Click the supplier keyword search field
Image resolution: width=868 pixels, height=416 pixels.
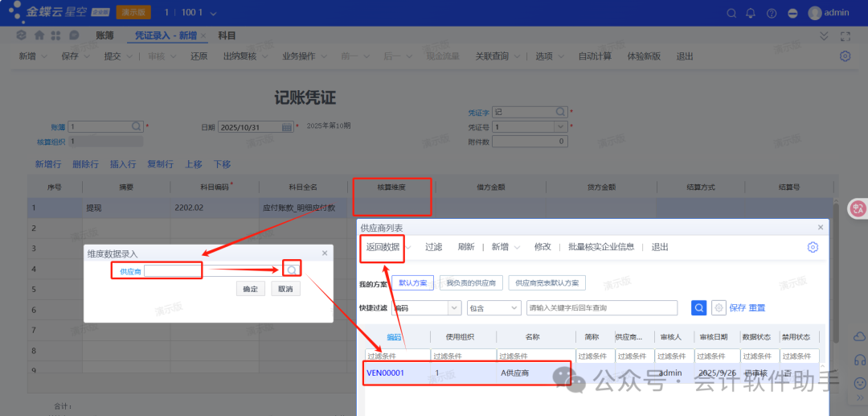coord(602,307)
